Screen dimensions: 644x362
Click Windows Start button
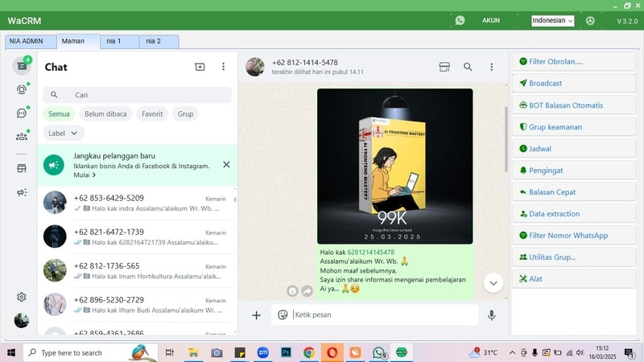(x=11, y=352)
